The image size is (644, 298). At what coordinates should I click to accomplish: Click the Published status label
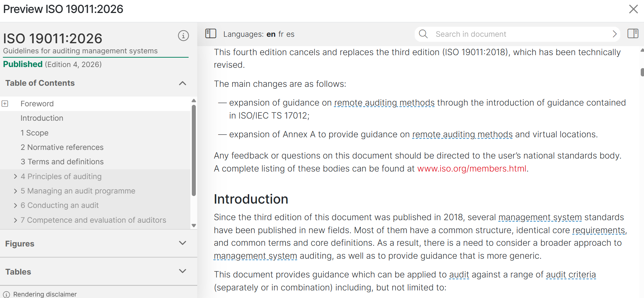[x=23, y=64]
